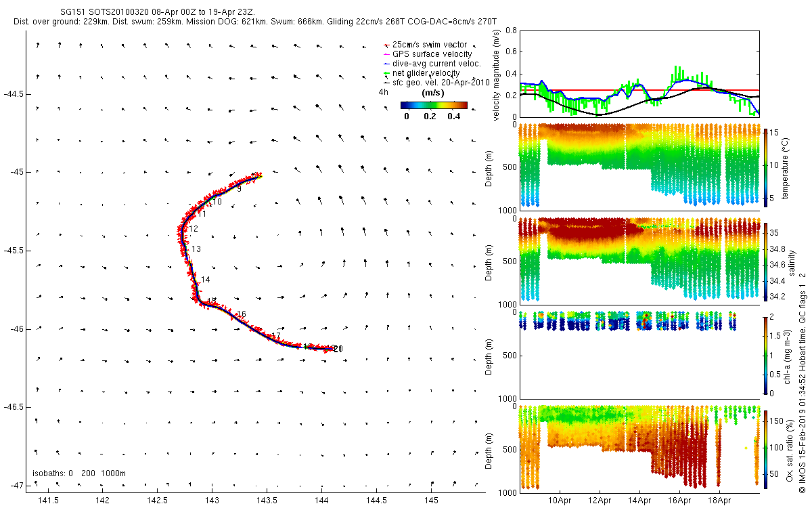Click the 12Apr date tick label
Screen dimensions: 812x508
tap(600, 501)
